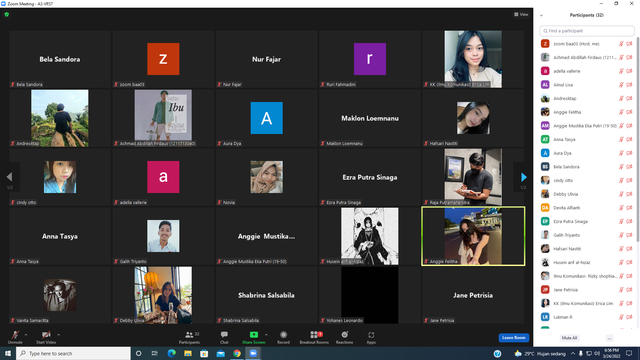This screenshot has width=640, height=360.
Task: Show hidden system tray icons arrow
Action: [573, 353]
